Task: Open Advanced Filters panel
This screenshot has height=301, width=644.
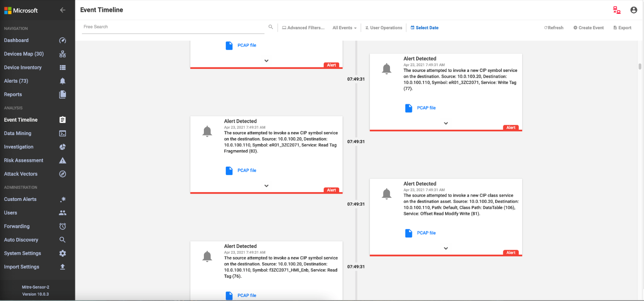Action: [x=303, y=28]
